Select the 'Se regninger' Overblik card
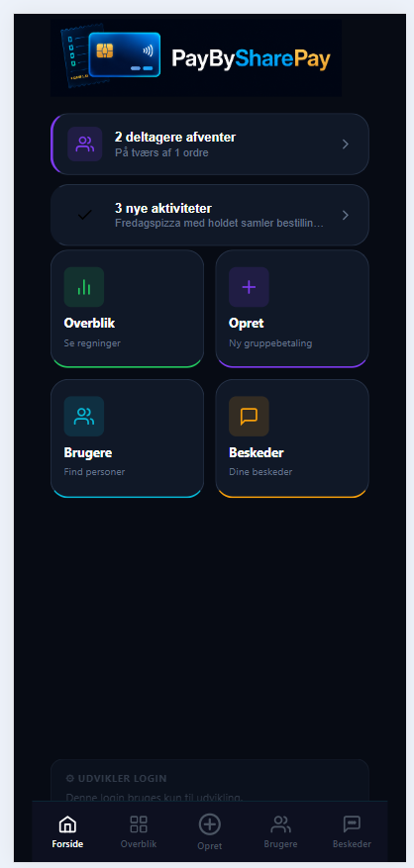This screenshot has width=414, height=868. coord(127,309)
